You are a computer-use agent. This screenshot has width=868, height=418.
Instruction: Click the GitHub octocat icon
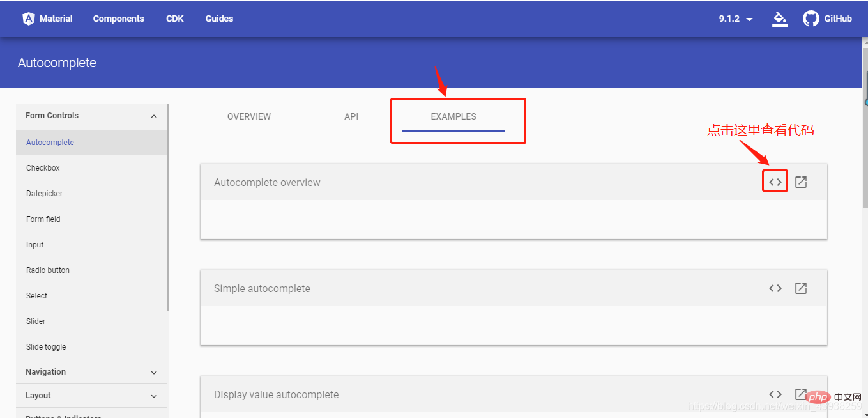(811, 19)
